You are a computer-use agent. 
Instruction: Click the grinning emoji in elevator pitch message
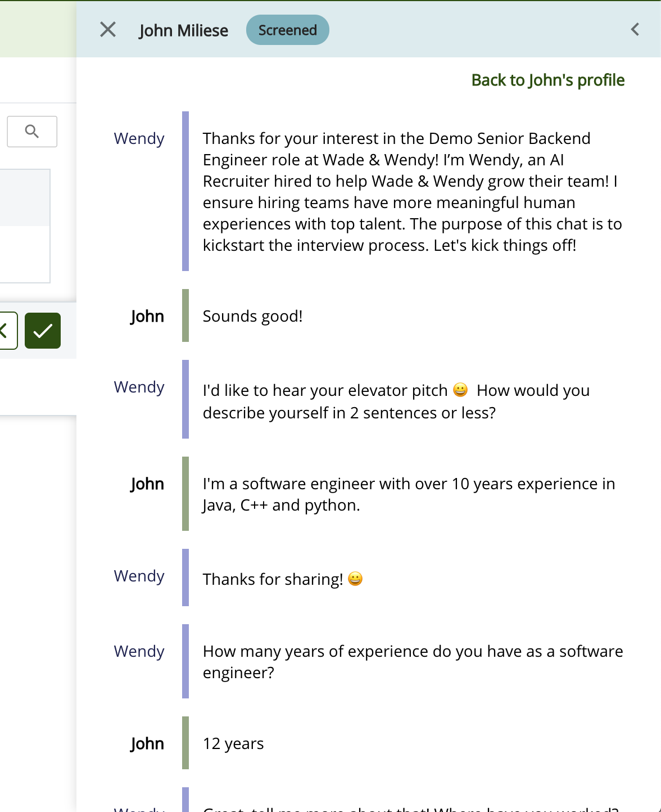tap(460, 390)
